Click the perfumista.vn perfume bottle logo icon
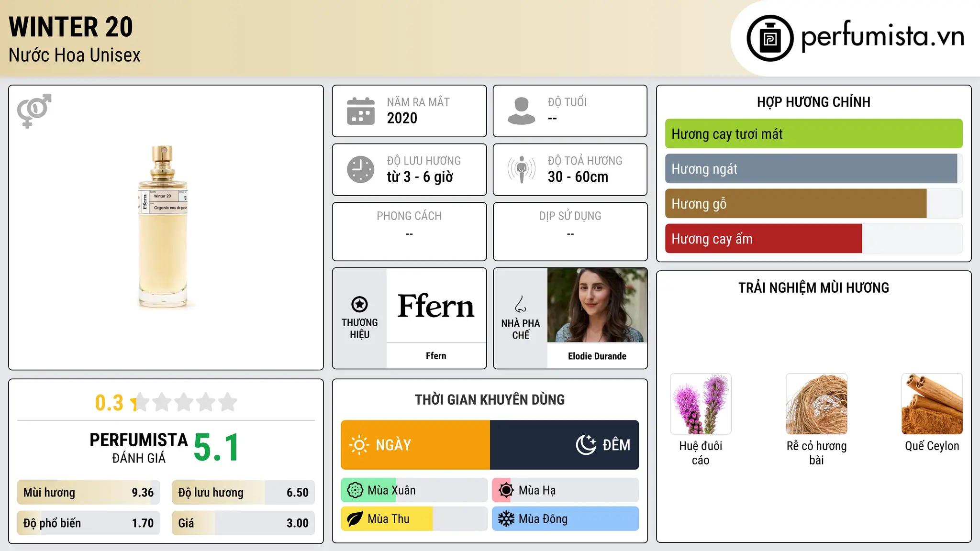Screen dimensions: 980x551 pyautogui.click(x=770, y=38)
